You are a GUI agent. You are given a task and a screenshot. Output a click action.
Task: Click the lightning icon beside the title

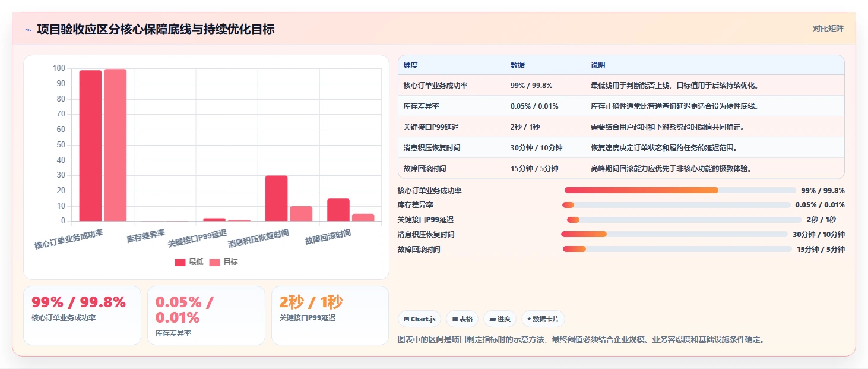click(x=28, y=30)
